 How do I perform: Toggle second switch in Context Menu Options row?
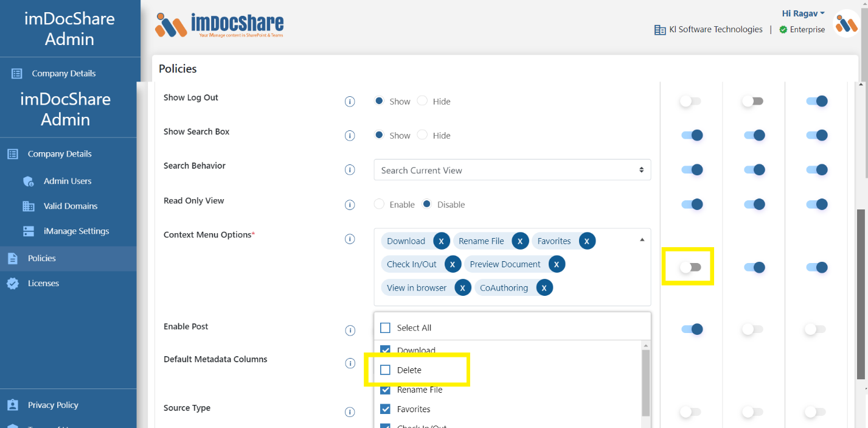754,267
